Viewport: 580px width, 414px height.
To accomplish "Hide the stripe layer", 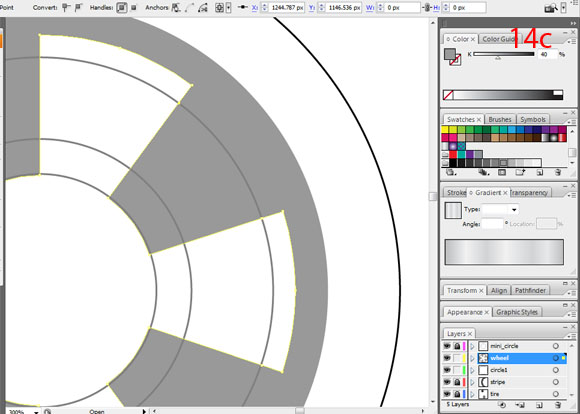I will tap(447, 382).
